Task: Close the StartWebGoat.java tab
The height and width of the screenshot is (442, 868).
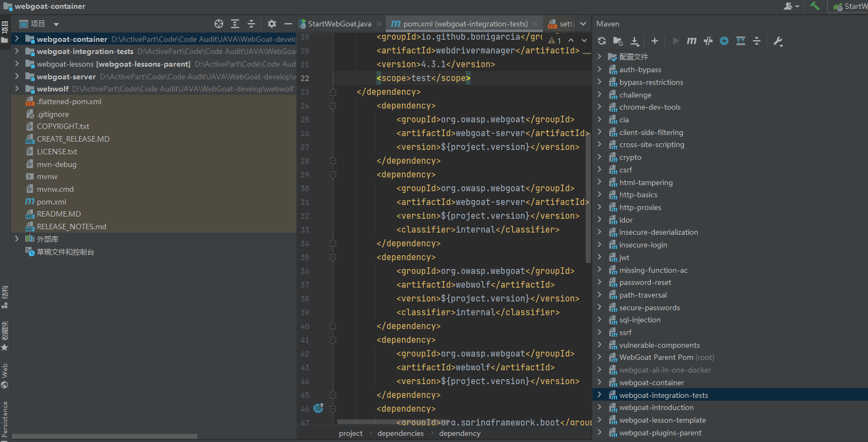Action: [x=379, y=24]
